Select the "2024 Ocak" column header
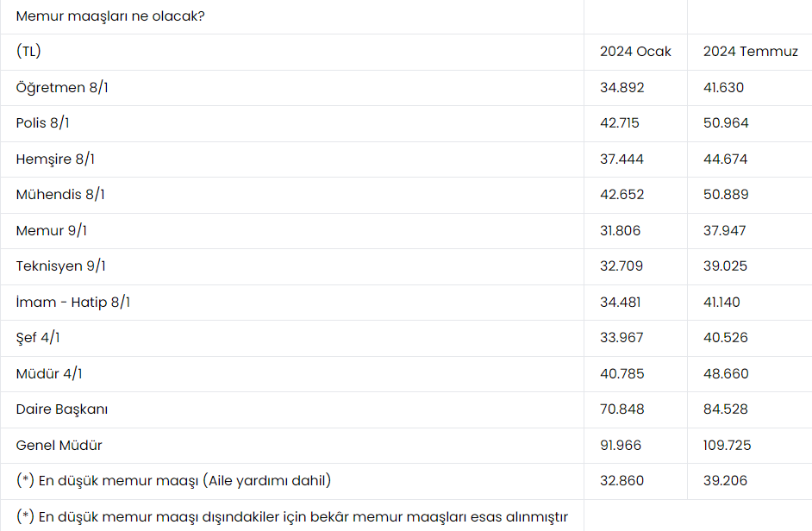Screen dimensions: 812x531 (x=635, y=52)
